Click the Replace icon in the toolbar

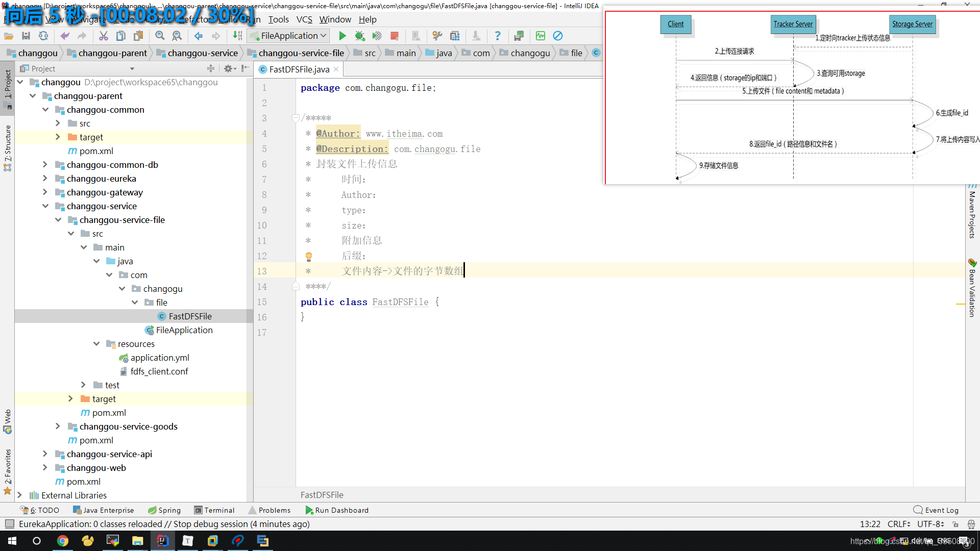pyautogui.click(x=177, y=36)
